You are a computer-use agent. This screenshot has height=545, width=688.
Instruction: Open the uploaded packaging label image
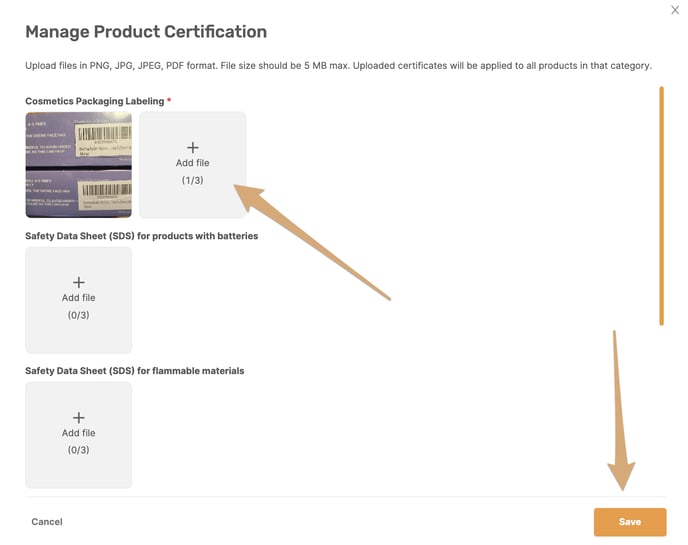point(79,165)
